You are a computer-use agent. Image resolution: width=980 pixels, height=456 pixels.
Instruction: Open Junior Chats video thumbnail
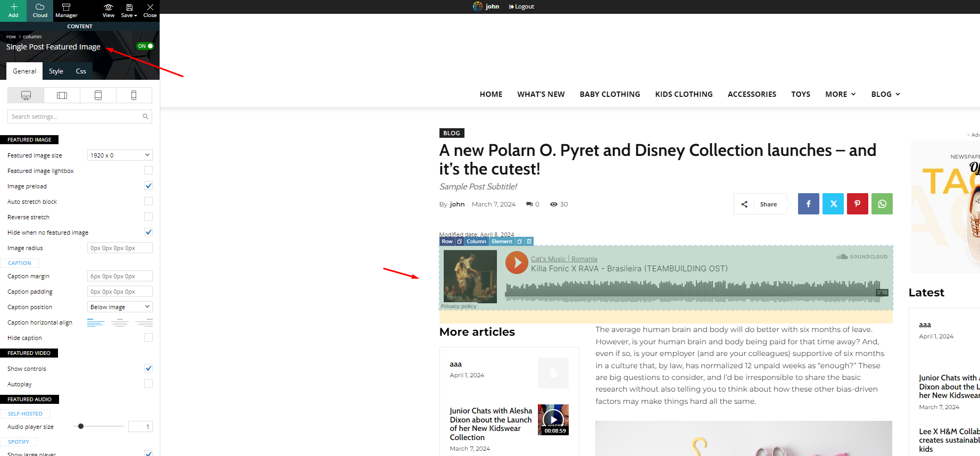(x=553, y=420)
